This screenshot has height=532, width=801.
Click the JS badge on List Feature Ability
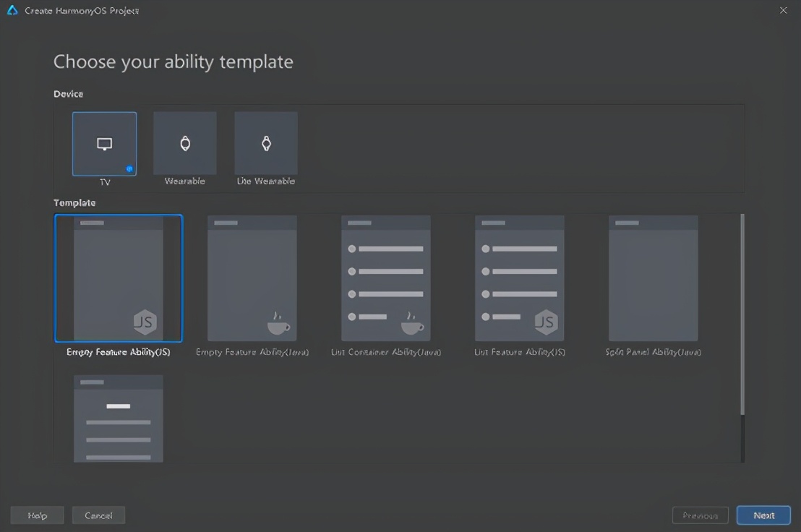pos(546,322)
